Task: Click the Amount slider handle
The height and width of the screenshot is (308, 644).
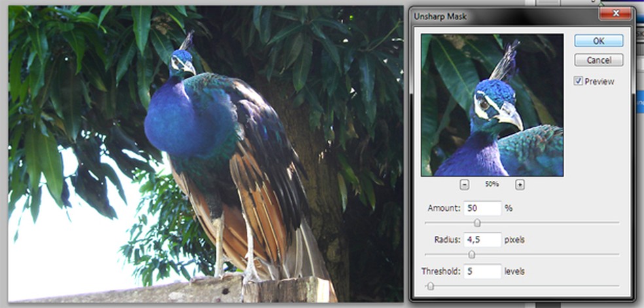Action: pos(477,223)
